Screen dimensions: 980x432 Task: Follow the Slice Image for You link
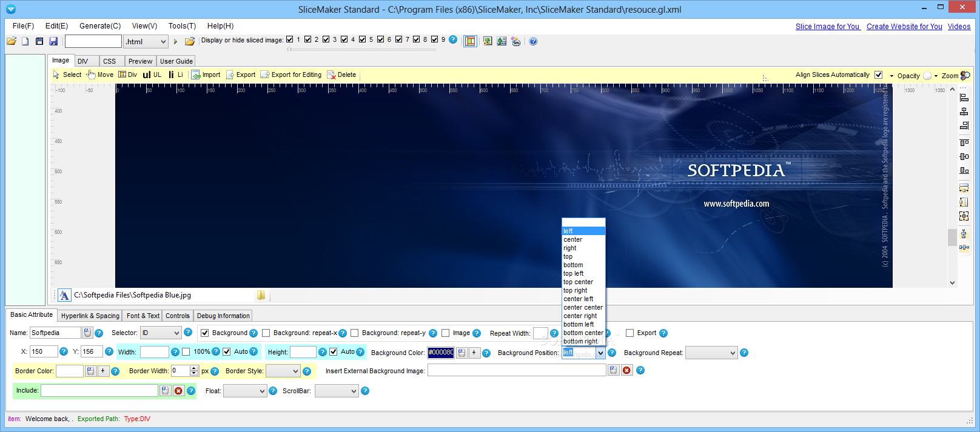827,27
